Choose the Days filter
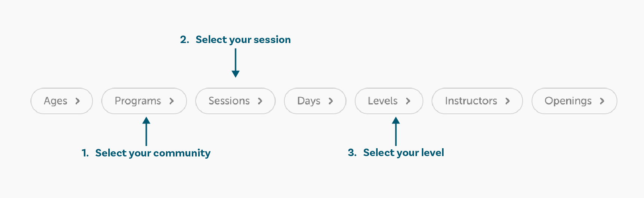 coord(315,101)
